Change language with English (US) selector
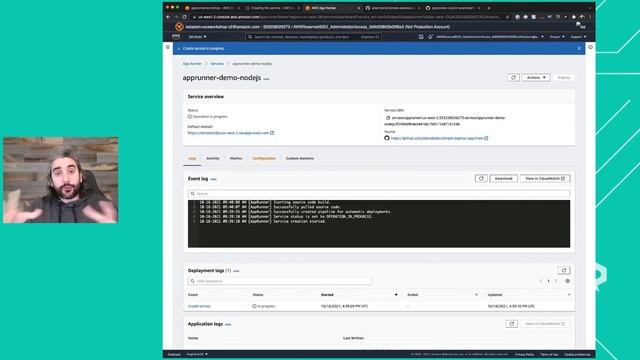This screenshot has height=360, width=640. 197,354
